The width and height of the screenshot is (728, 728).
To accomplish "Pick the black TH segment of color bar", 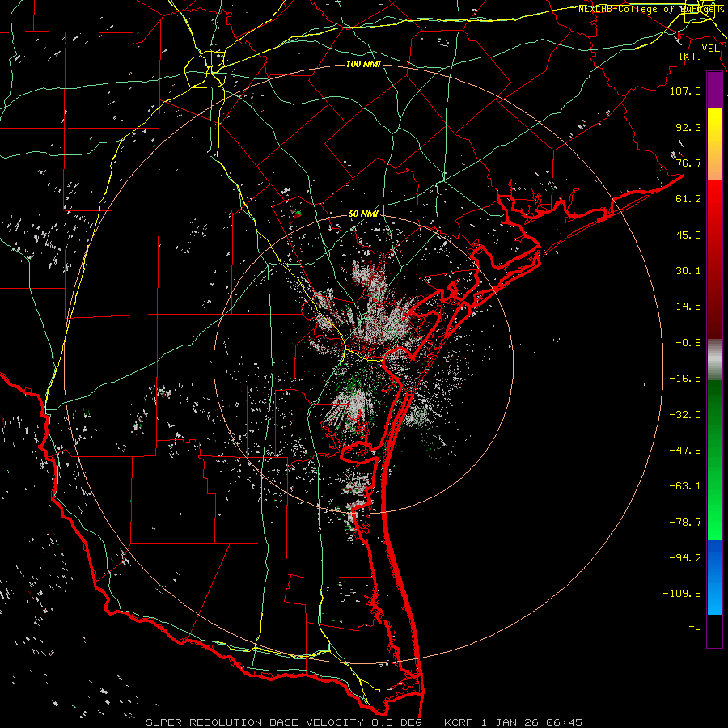I will pos(714,631).
